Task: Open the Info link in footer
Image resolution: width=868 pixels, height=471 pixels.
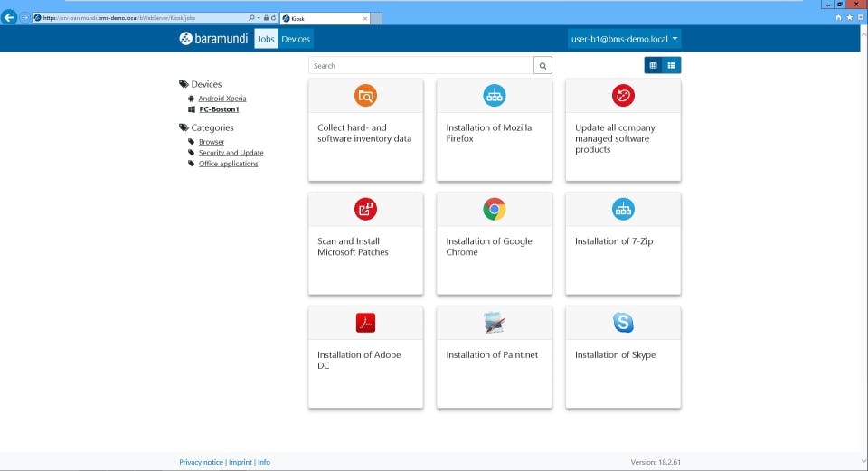Action: 264,462
